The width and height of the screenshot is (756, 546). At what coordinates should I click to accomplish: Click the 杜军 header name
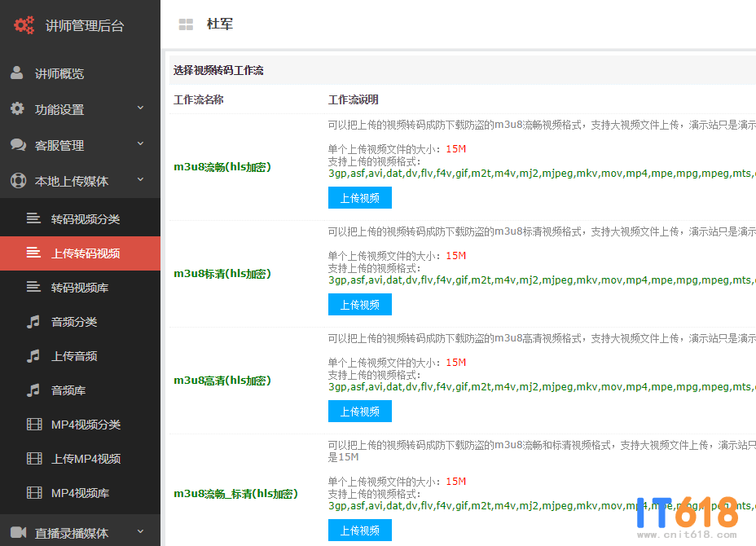tap(220, 24)
